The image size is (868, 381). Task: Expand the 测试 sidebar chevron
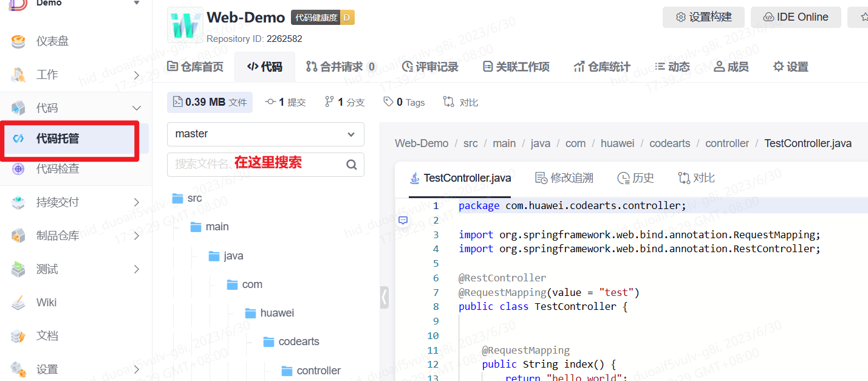137,269
